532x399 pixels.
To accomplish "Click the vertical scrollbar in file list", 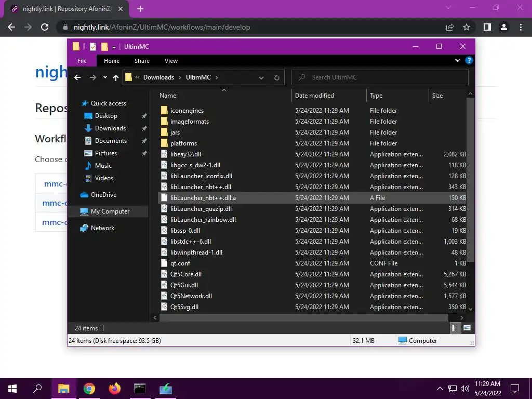I will pyautogui.click(x=470, y=180).
